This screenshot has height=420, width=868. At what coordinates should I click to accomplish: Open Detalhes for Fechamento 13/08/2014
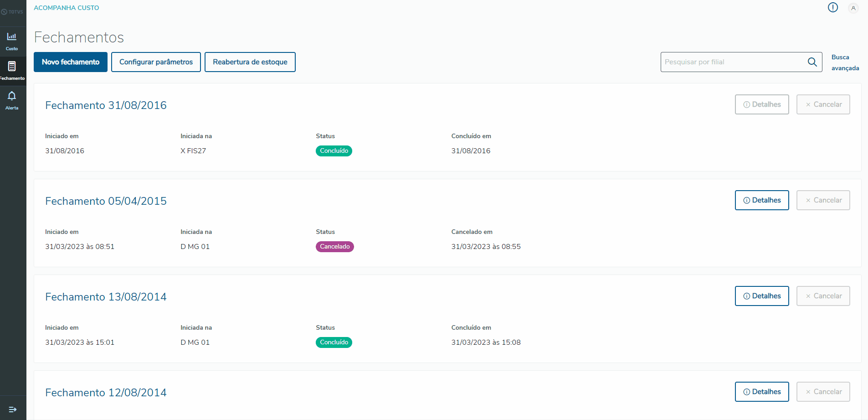pyautogui.click(x=762, y=296)
